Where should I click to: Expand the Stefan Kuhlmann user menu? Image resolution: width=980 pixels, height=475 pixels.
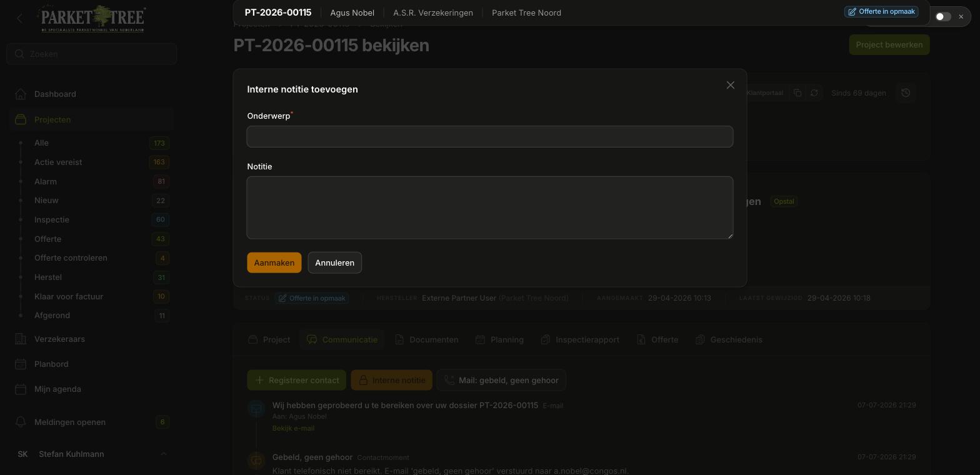(91, 454)
